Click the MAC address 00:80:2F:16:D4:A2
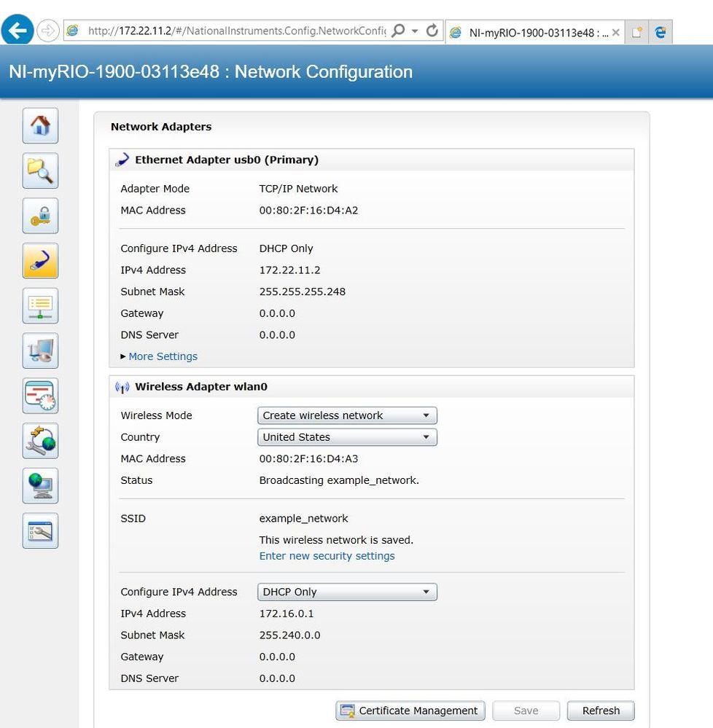Screen dimensions: 713x728 [x=308, y=211]
